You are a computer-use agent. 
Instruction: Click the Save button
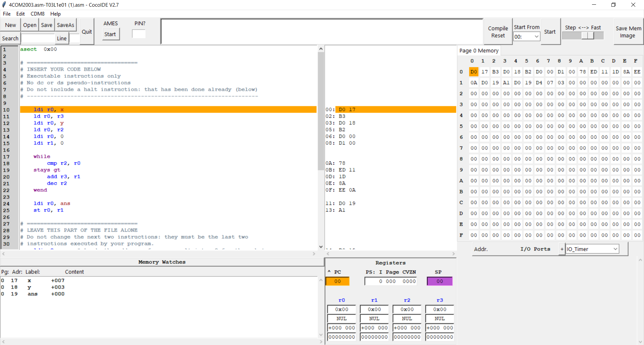[x=47, y=25]
